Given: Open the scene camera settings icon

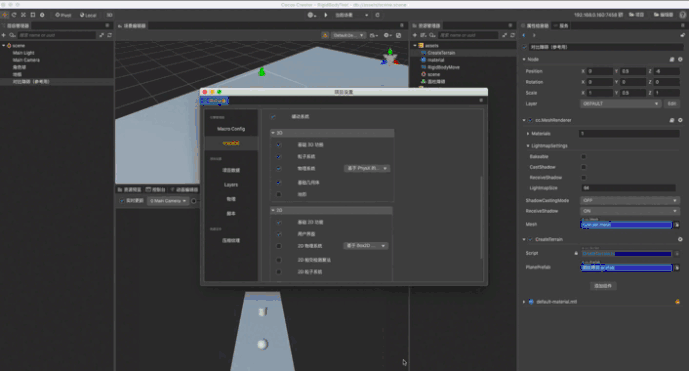Looking at the screenshot, I should pyautogui.click(x=374, y=35).
